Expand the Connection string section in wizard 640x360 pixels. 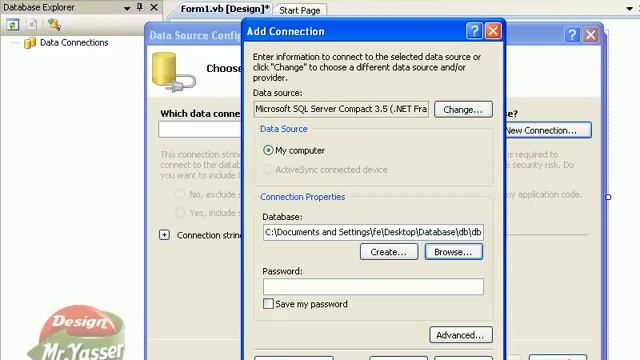164,235
